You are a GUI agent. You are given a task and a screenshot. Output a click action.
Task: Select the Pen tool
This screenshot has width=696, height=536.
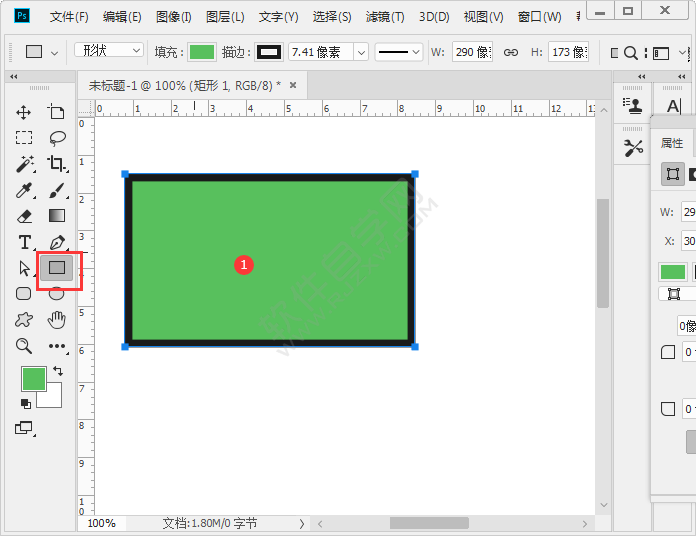point(57,243)
